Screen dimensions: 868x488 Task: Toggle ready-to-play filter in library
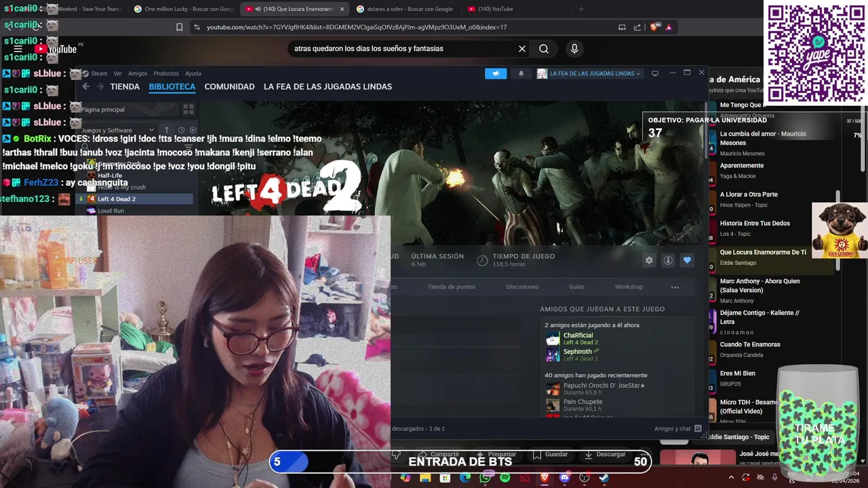point(193,130)
